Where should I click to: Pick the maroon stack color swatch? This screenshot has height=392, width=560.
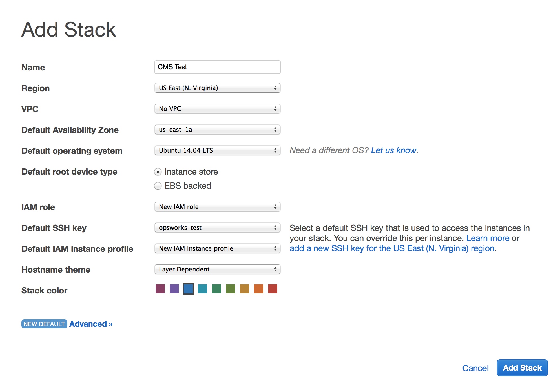[x=160, y=289]
